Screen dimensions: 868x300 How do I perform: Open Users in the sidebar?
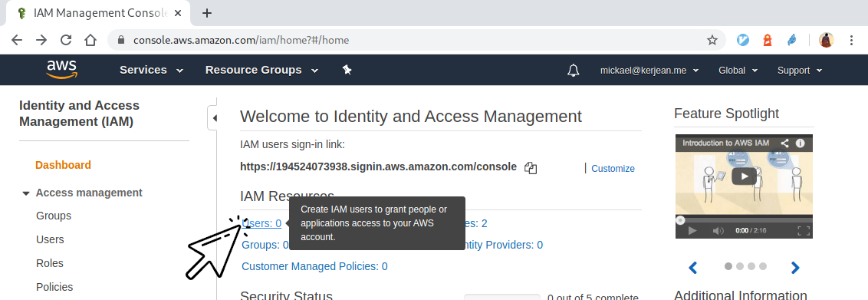coord(50,239)
